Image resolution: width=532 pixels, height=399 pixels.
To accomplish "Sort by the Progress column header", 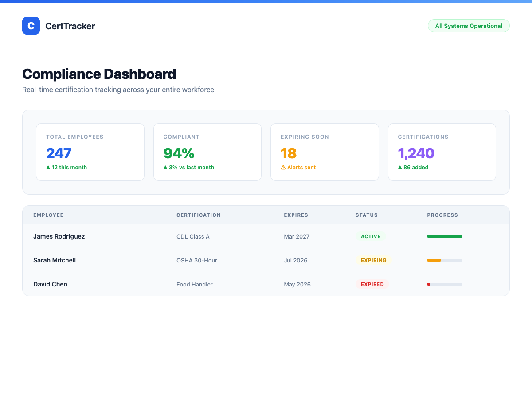I will pyautogui.click(x=442, y=215).
